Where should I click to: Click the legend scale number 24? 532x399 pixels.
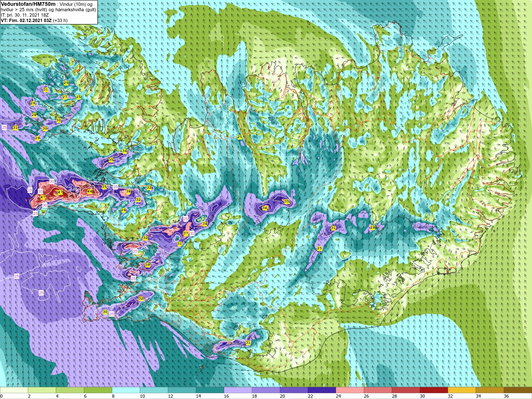[x=338, y=396]
